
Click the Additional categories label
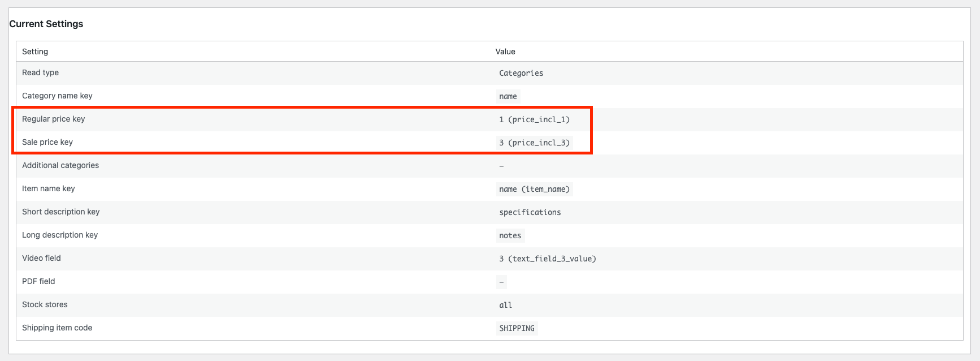[60, 165]
